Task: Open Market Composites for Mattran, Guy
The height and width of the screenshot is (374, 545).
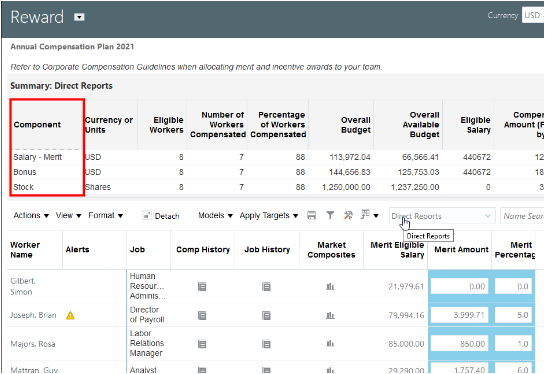Action: [330, 370]
